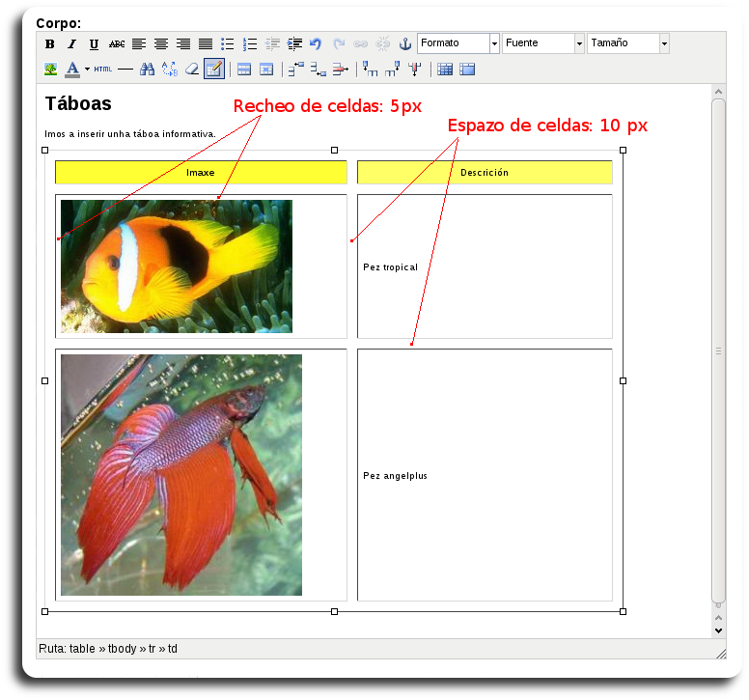The width and height of the screenshot is (749, 700).
Task: Click the bulleted list icon
Action: click(228, 44)
